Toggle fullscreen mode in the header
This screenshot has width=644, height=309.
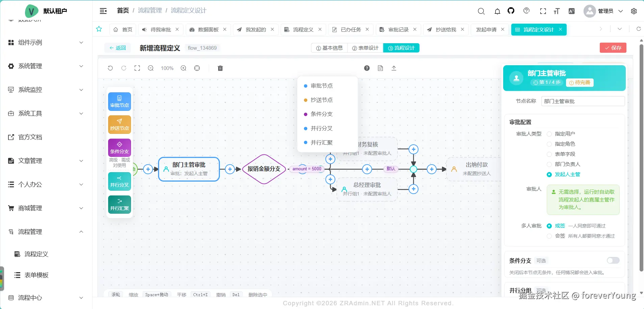(543, 11)
